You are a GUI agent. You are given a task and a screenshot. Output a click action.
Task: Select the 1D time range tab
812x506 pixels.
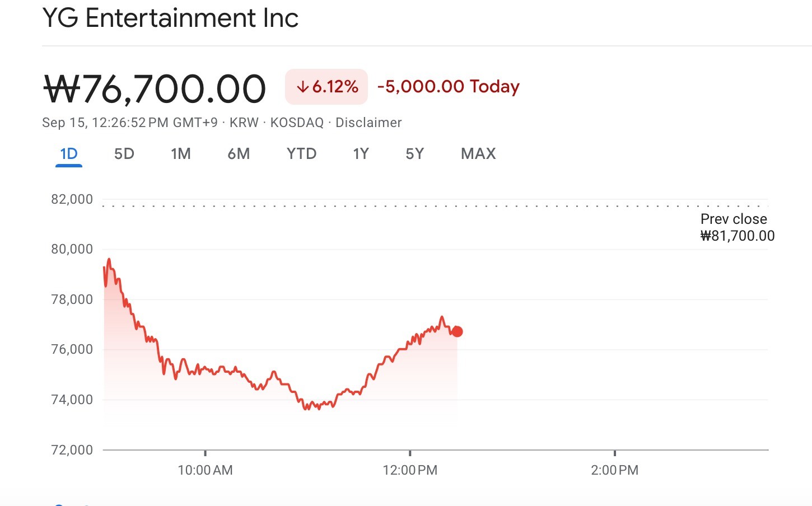(69, 154)
